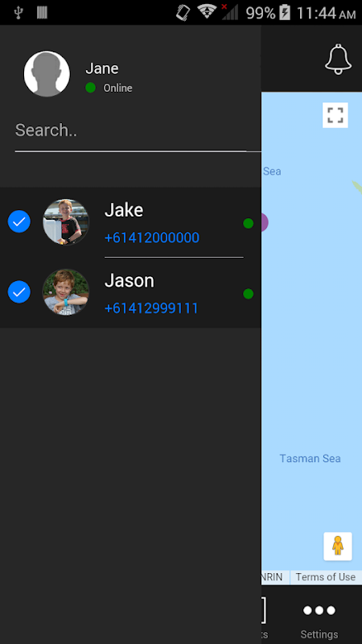Open Jake's contact photo

[x=66, y=222]
